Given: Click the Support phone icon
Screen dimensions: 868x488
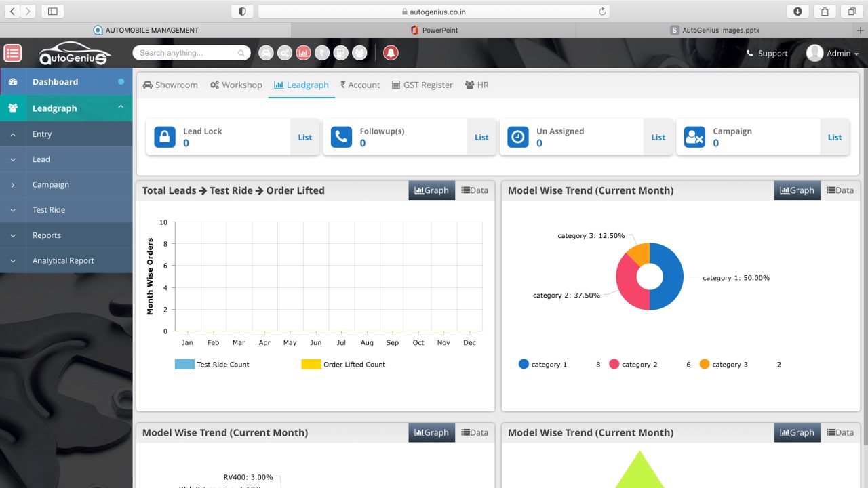Looking at the screenshot, I should tap(749, 53).
